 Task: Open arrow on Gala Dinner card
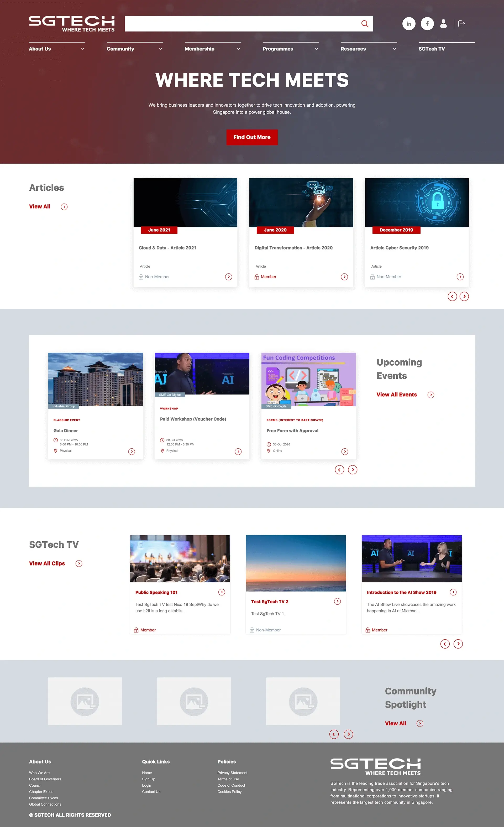[x=132, y=452]
